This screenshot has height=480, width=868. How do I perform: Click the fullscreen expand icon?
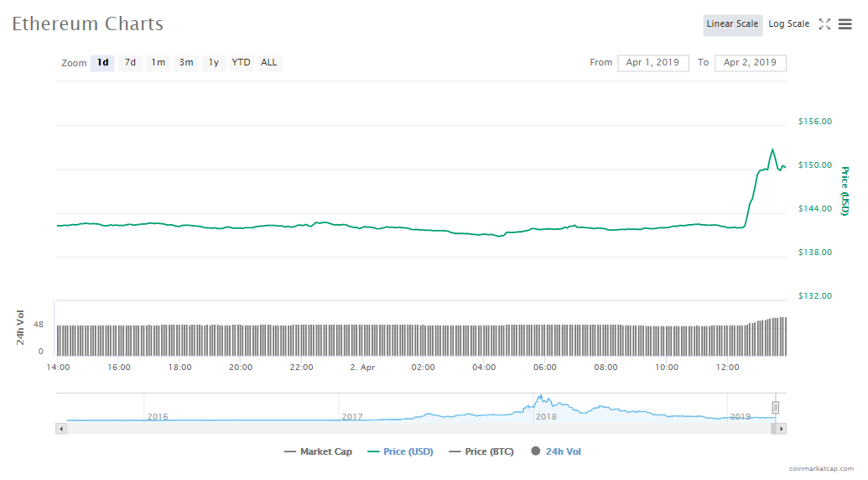824,24
